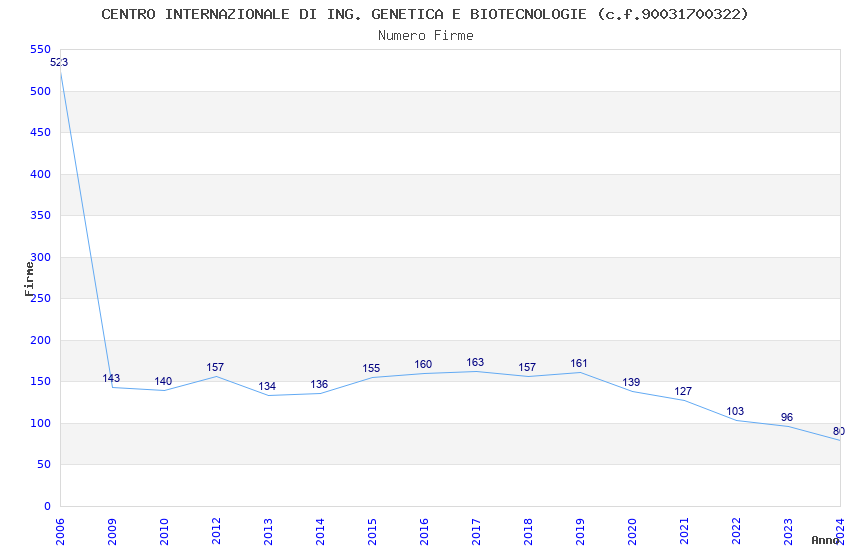
Task: Select the 157 data label for year 2012
Action: coord(215,367)
